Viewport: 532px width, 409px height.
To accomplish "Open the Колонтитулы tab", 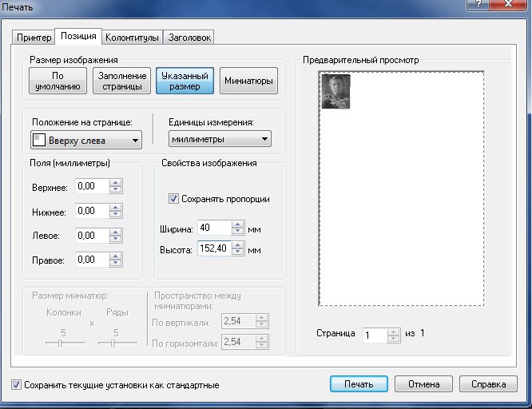I will coord(132,38).
